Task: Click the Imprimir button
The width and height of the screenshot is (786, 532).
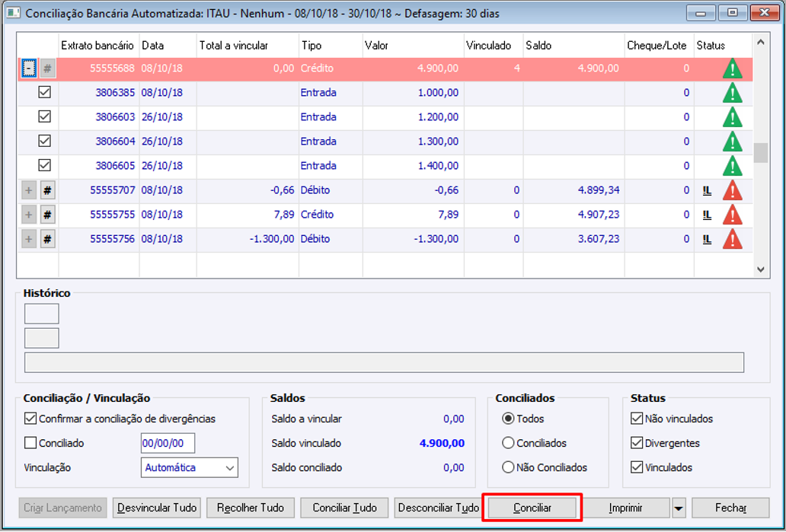Action: [x=625, y=508]
